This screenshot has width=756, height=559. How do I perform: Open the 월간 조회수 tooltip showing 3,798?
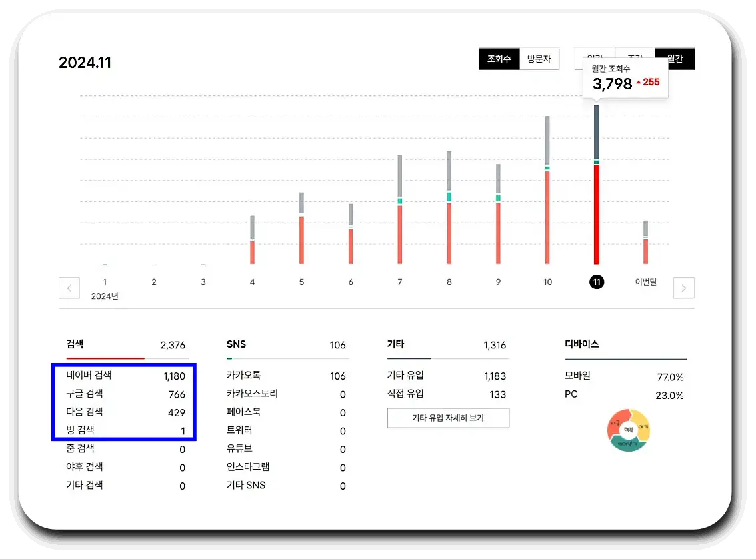coord(625,77)
